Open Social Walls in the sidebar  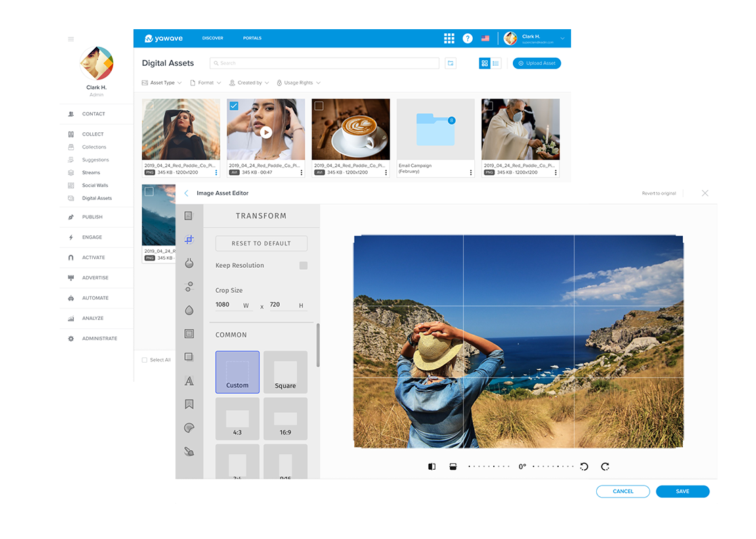tap(95, 186)
